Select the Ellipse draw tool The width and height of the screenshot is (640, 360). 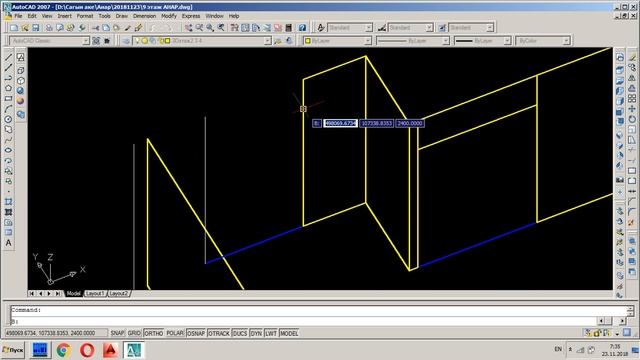tap(8, 150)
